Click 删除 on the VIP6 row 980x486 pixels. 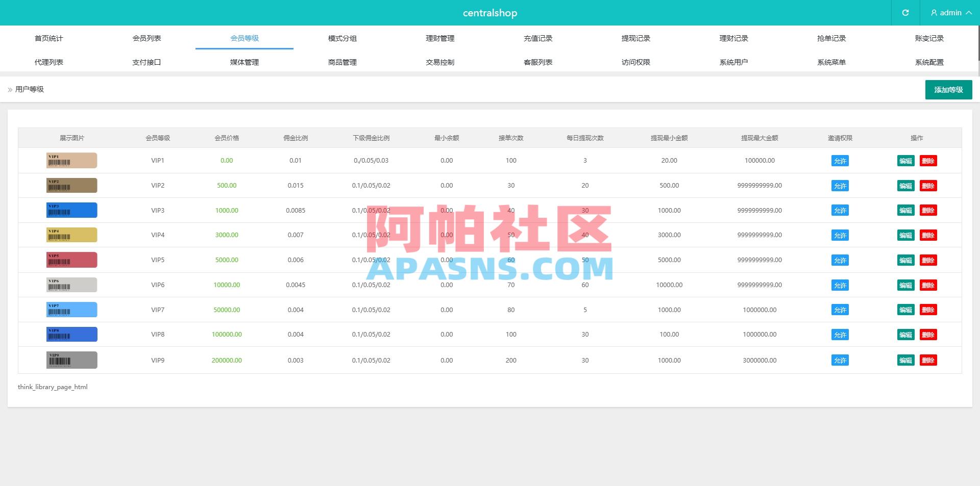[928, 285]
